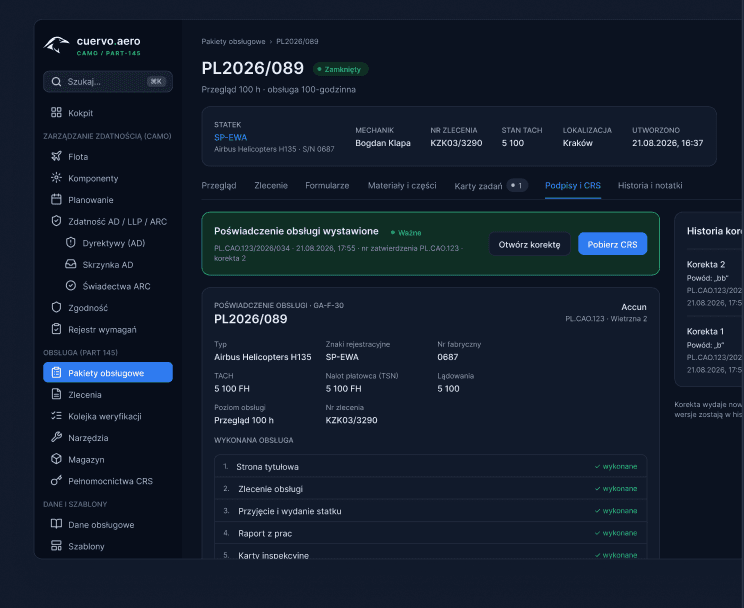Click the Zamknięty status badge

pyautogui.click(x=340, y=69)
